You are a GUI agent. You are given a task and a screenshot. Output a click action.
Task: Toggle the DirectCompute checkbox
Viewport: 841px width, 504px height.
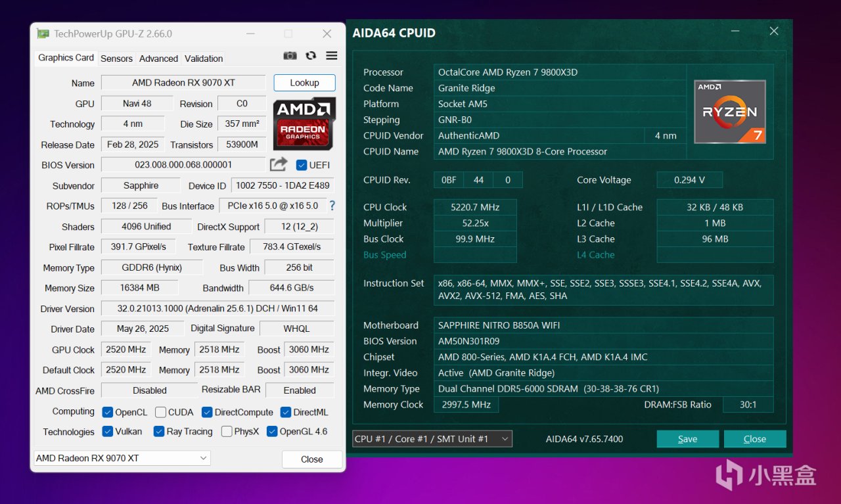tap(207, 412)
